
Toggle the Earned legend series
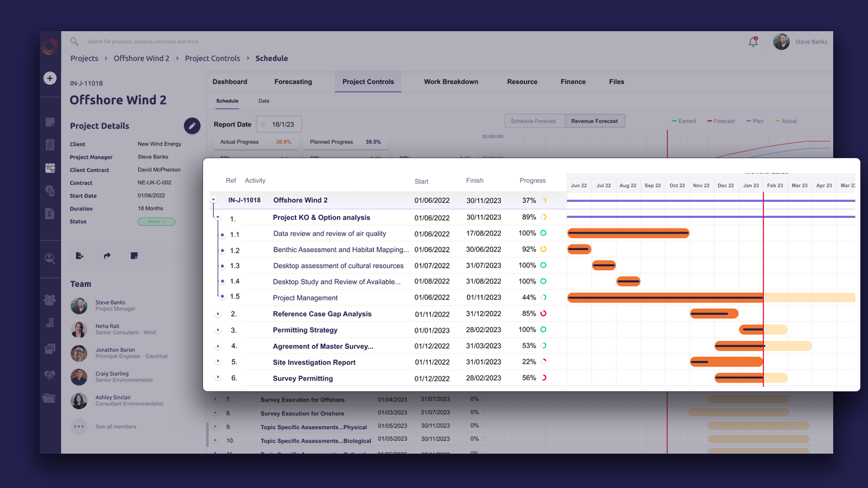pos(684,121)
